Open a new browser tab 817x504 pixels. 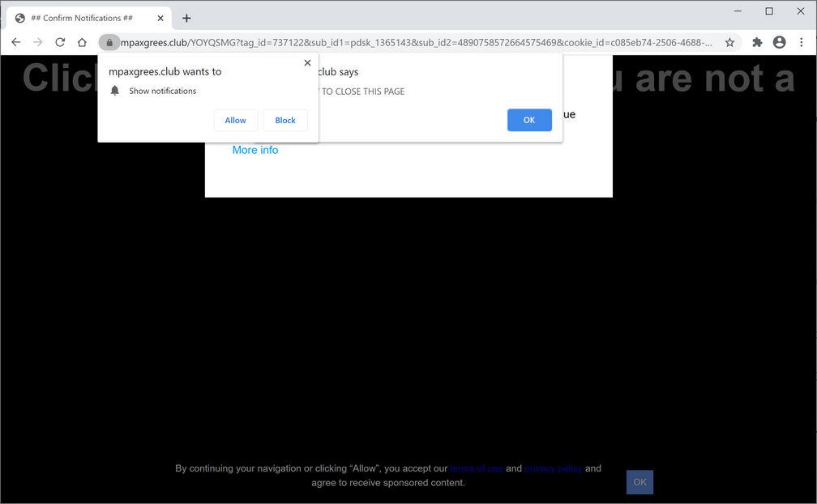(186, 17)
